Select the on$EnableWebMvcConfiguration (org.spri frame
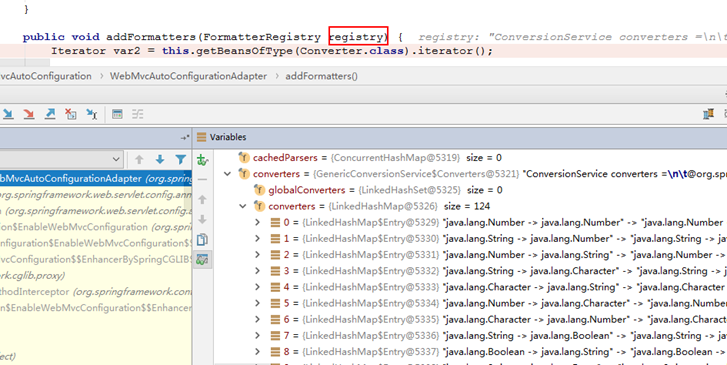Image resolution: width=727 pixels, height=365 pixels. coord(96,227)
